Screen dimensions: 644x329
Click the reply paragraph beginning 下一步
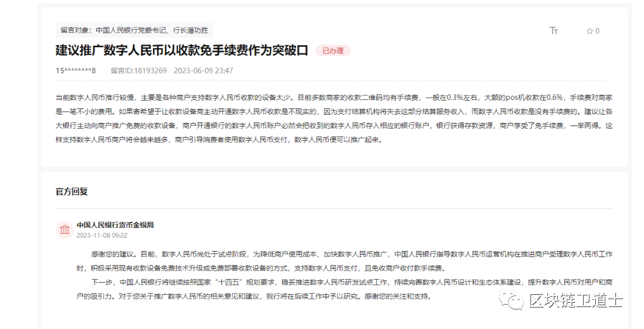point(344,289)
